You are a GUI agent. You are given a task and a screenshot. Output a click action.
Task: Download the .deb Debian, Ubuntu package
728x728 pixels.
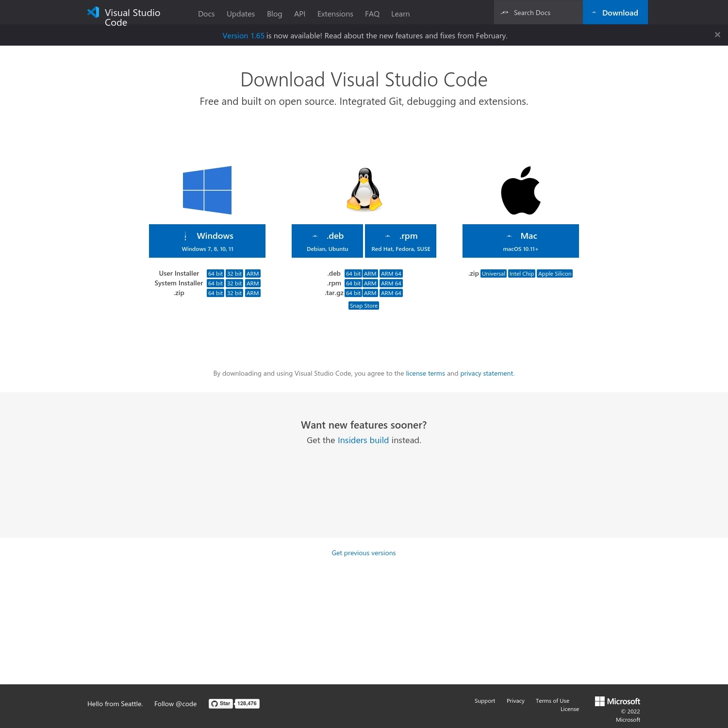[327, 241]
